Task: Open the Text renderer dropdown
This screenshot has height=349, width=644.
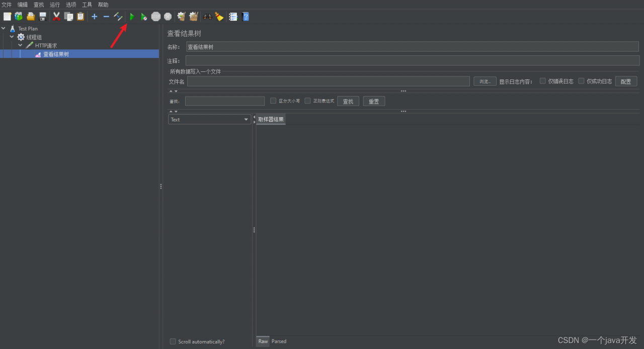Action: click(209, 119)
